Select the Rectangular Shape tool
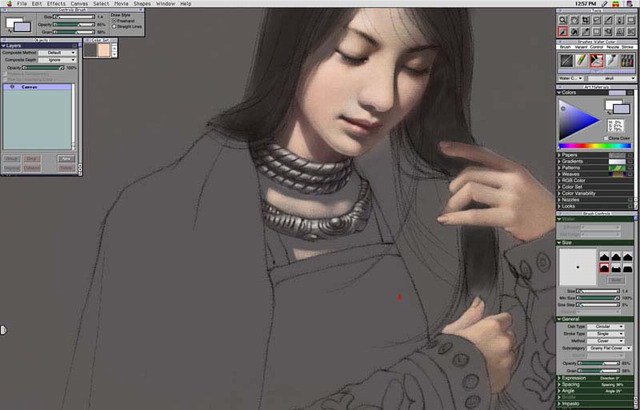Viewport: 640px width, 410px height. click(x=631, y=19)
